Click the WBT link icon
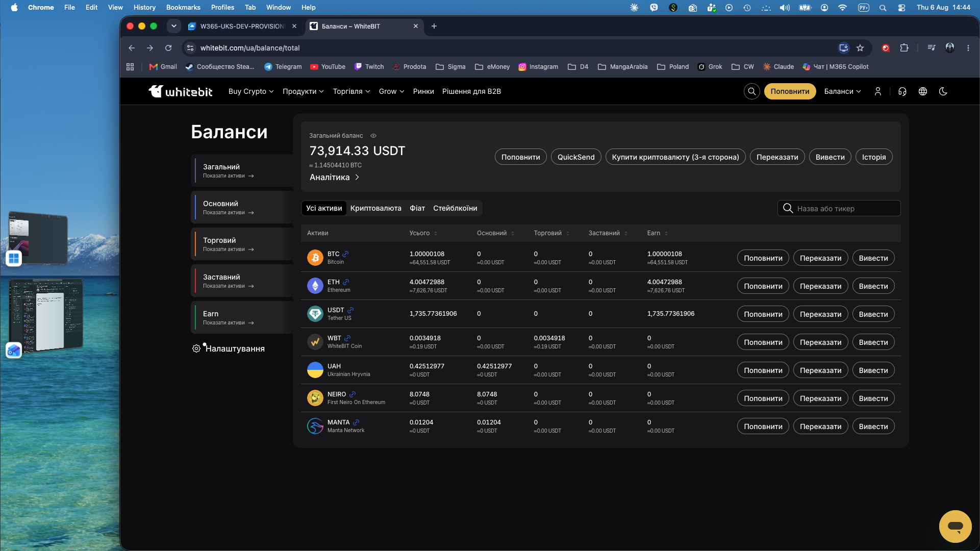This screenshot has height=551, width=980. [347, 338]
